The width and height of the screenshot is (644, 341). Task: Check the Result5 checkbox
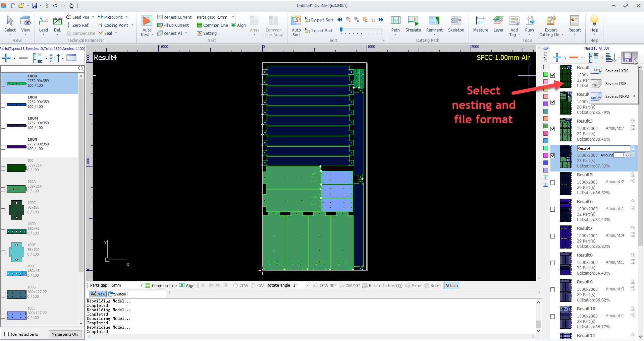(553, 183)
